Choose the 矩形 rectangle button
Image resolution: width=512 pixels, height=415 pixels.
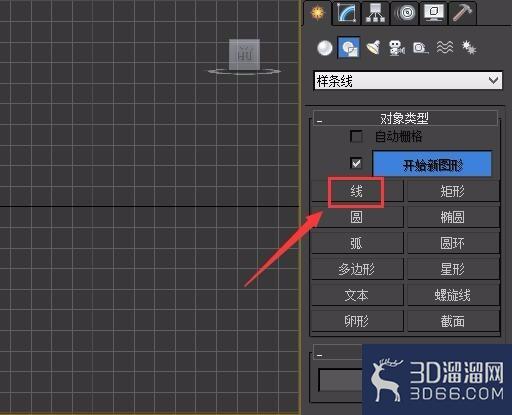(x=453, y=191)
